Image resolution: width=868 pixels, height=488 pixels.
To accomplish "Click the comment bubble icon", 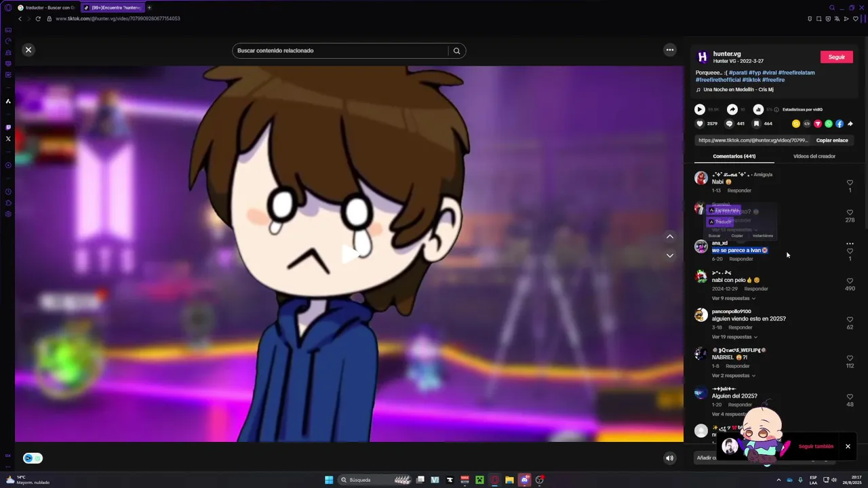I will [729, 123].
